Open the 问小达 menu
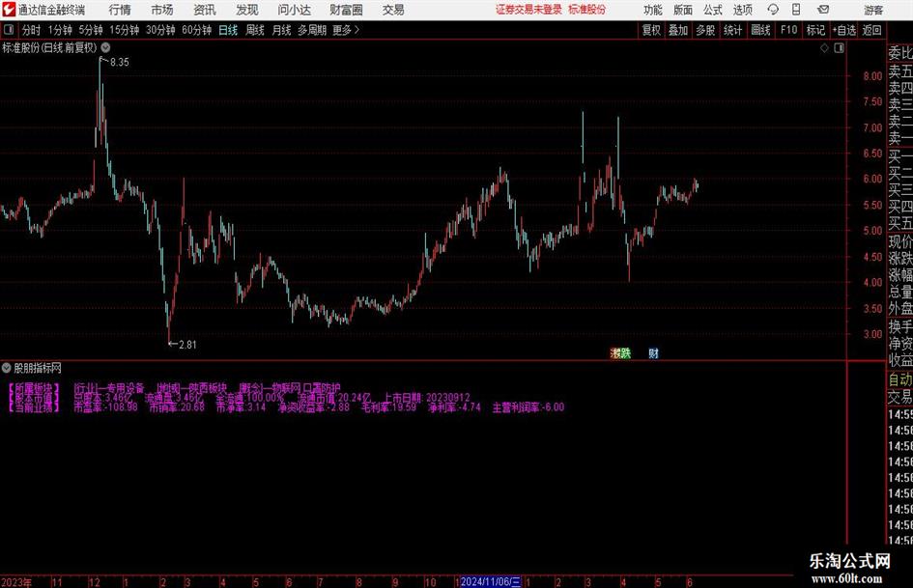Screen dimensions: 913x588 tap(294, 10)
